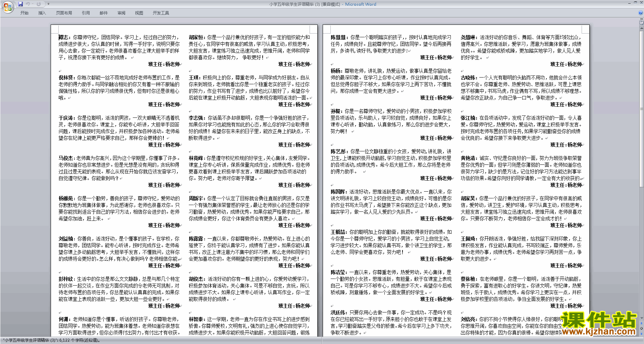
Task: Switch to the 视图 tab
Action: tap(139, 13)
